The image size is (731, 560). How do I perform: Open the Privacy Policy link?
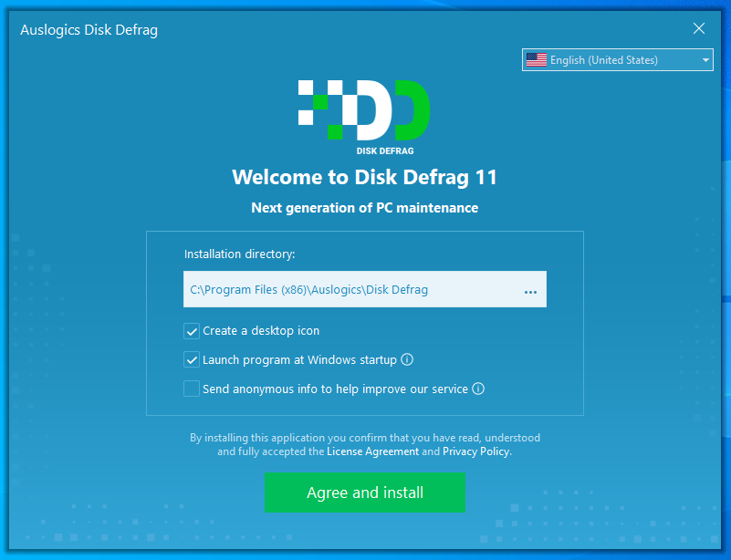476,451
